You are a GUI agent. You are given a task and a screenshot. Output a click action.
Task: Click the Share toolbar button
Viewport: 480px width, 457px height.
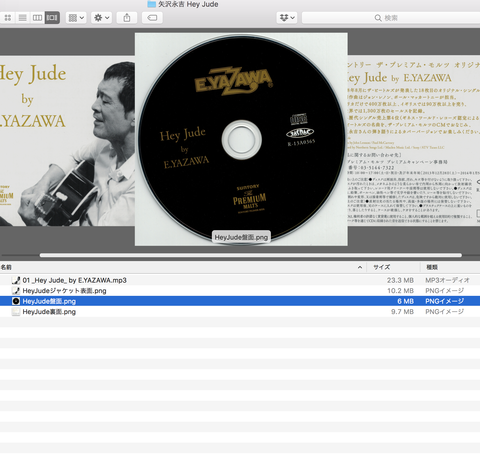coord(127,18)
